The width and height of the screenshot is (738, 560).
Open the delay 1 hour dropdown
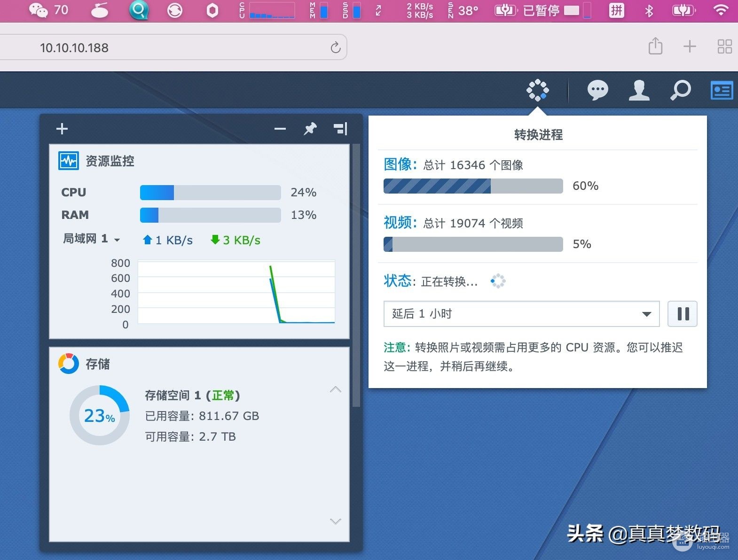(522, 314)
